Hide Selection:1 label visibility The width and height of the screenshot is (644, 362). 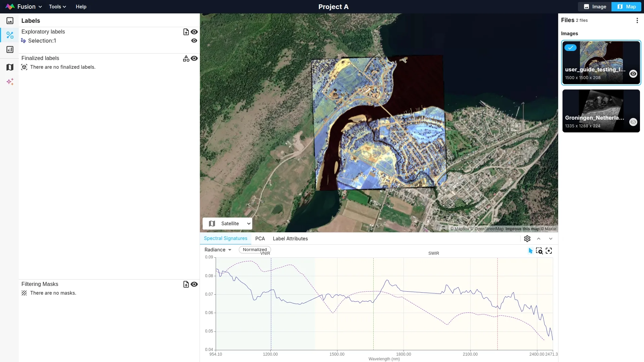pos(194,41)
